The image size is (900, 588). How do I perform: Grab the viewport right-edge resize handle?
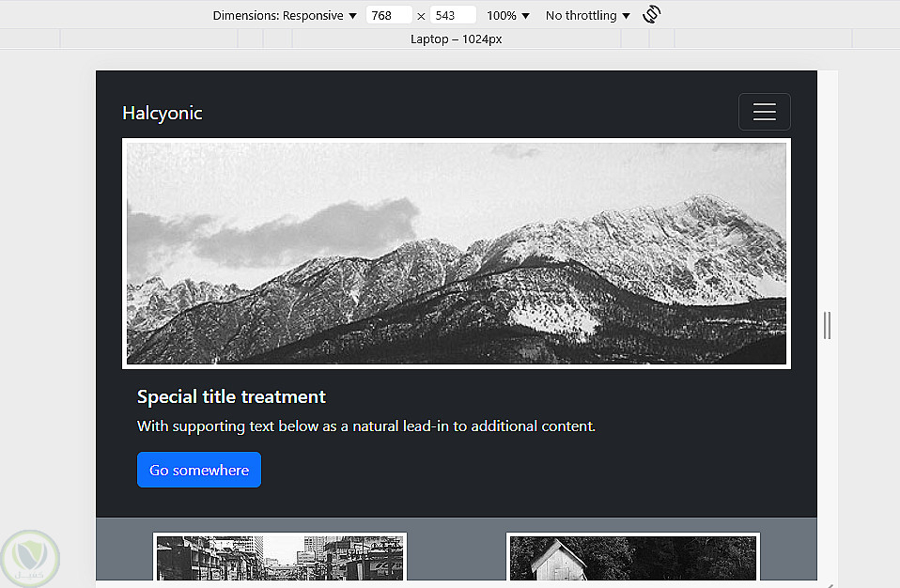coord(827,325)
